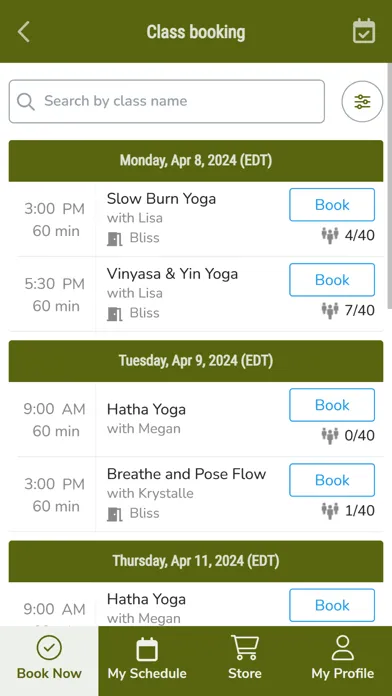The height and width of the screenshot is (696, 392).
Task: Book the Slow Burn Yoga class
Action: (332, 205)
